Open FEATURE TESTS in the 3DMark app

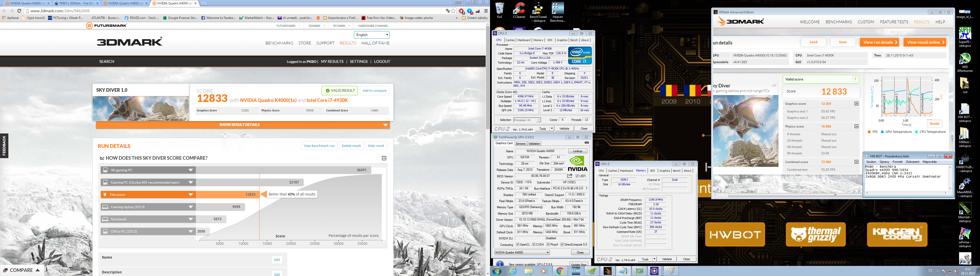pyautogui.click(x=894, y=22)
